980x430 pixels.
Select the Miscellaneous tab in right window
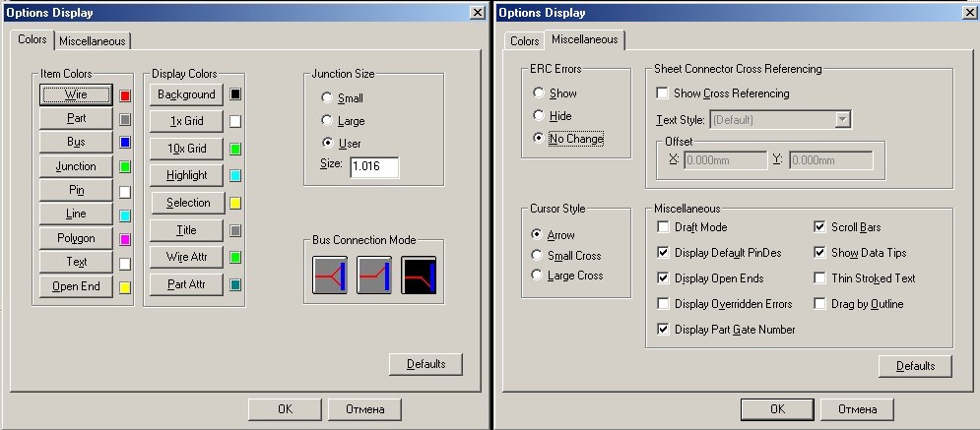point(584,39)
